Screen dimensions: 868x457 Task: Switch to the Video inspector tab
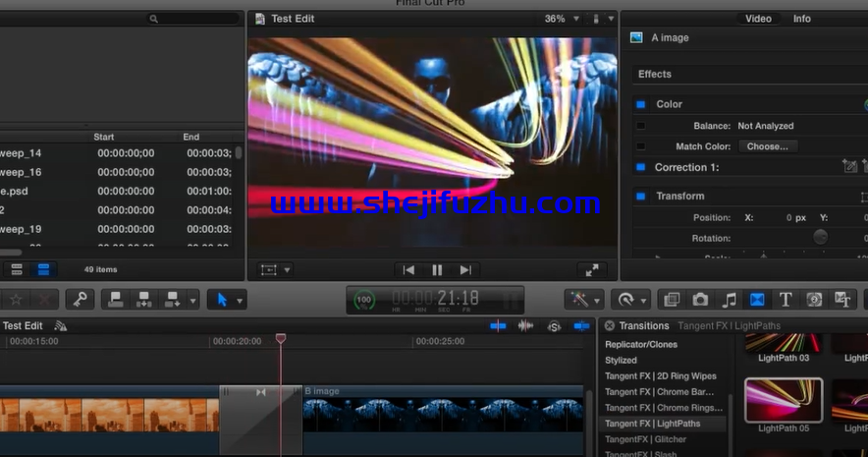click(x=758, y=19)
